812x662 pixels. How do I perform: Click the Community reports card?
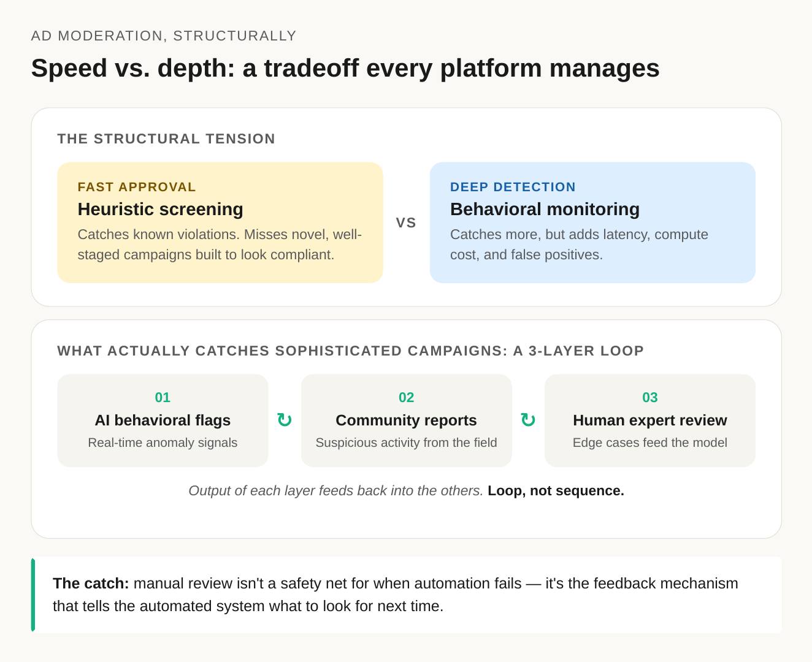pos(406,420)
